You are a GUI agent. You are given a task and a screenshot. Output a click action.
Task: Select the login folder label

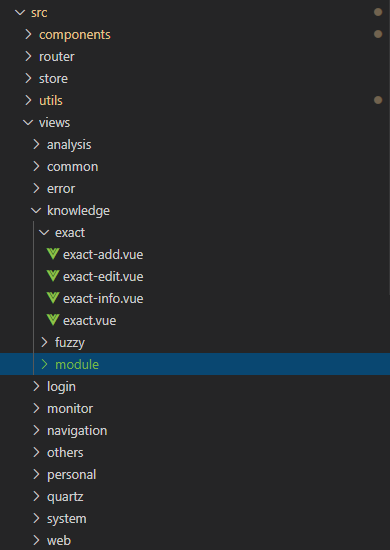click(61, 387)
